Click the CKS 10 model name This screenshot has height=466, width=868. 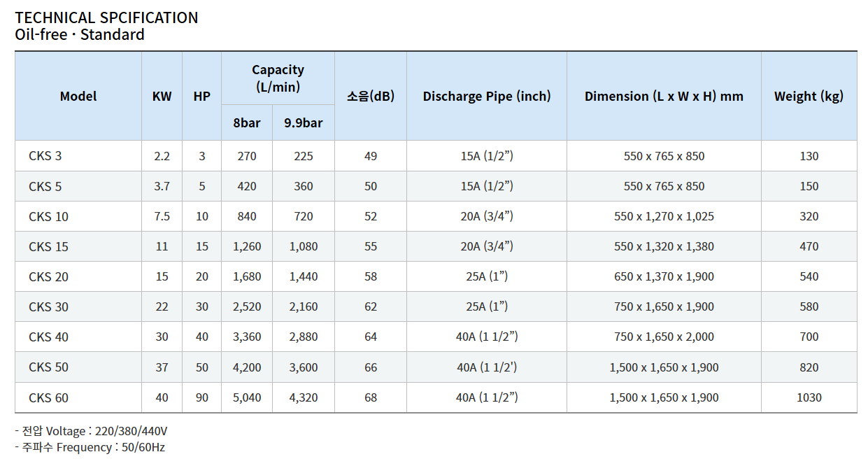click(x=49, y=216)
